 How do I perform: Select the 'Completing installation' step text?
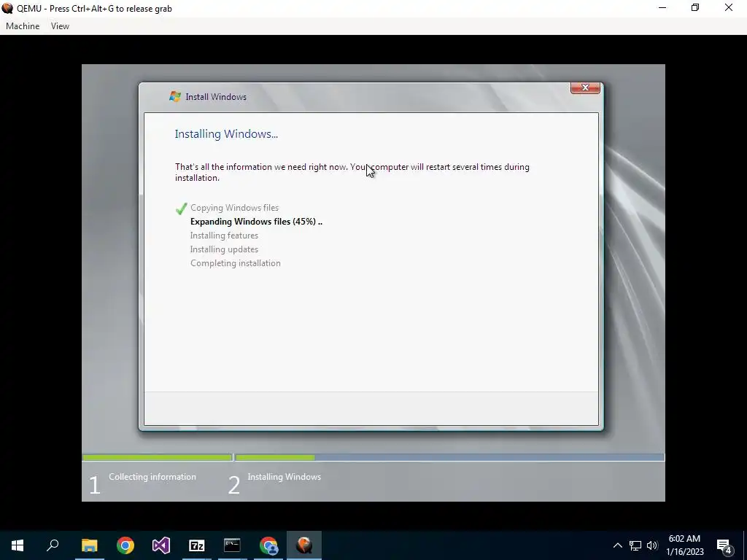pyautogui.click(x=236, y=262)
